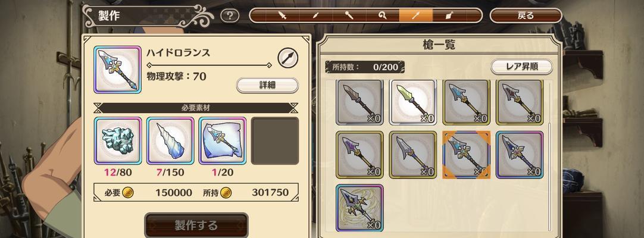644x238 pixels.
Task: Open the accessory pendant tab
Action: tap(449, 15)
